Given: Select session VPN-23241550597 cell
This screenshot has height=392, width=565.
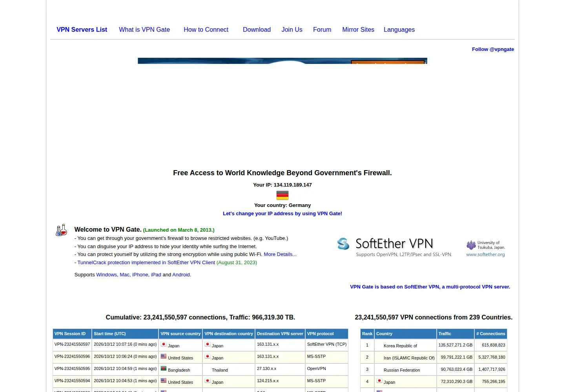Looking at the screenshot, I should [x=72, y=345].
